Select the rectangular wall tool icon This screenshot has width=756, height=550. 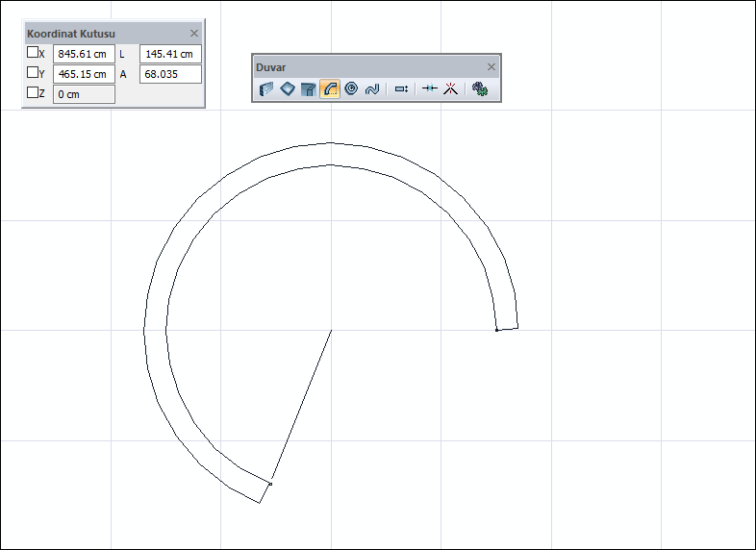click(x=288, y=89)
